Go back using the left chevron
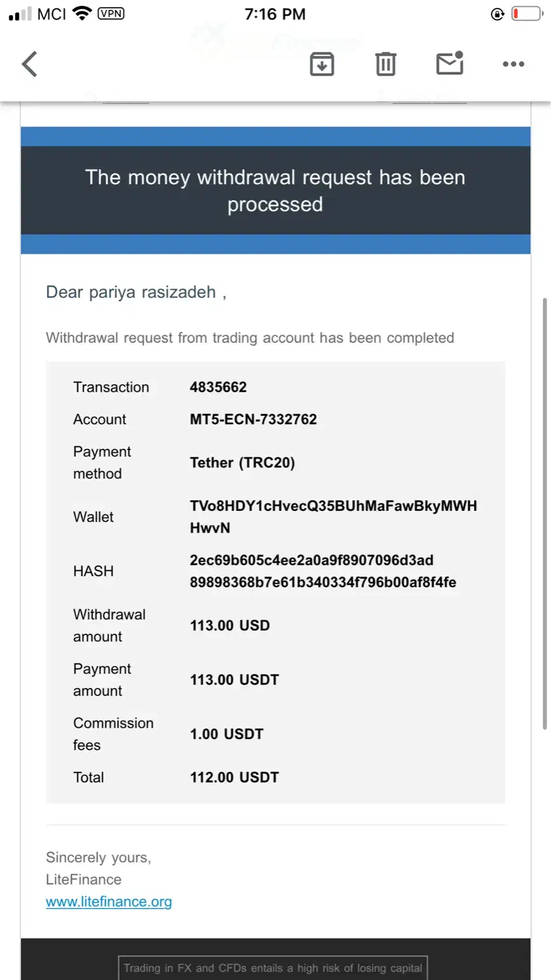 [30, 64]
